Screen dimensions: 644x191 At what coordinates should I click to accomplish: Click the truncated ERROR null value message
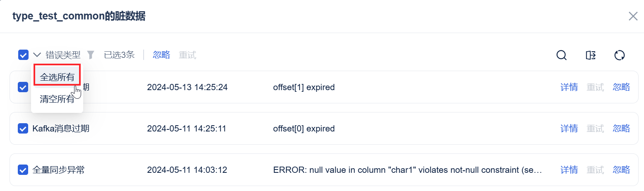408,170
